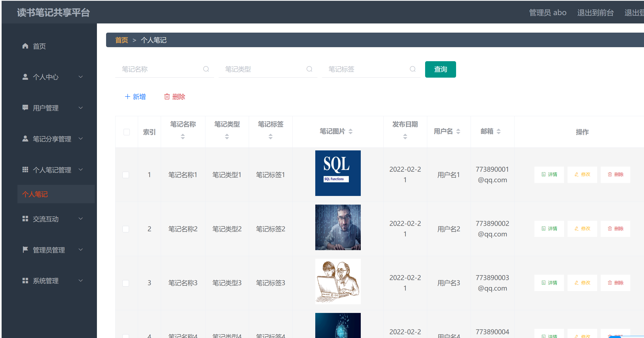
Task: Click 修改 button for 笔记名称2 row
Action: 582,229
